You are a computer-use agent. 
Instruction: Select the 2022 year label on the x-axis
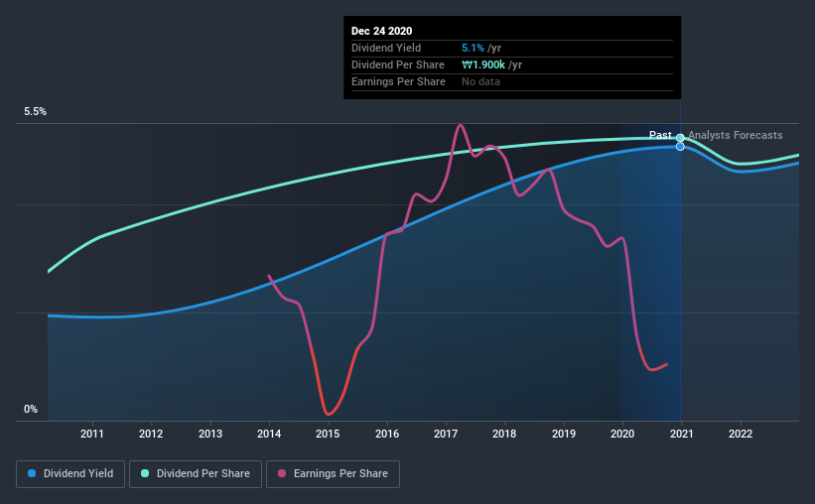click(741, 434)
